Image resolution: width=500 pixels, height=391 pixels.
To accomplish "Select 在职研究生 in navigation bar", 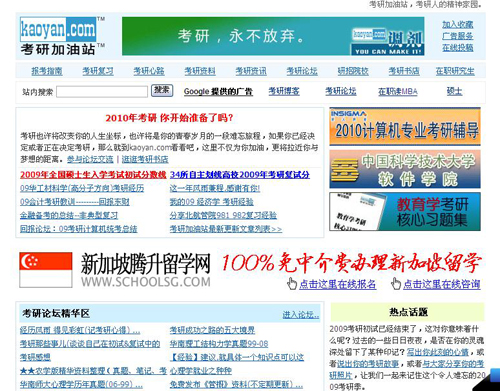I will click(x=455, y=71).
